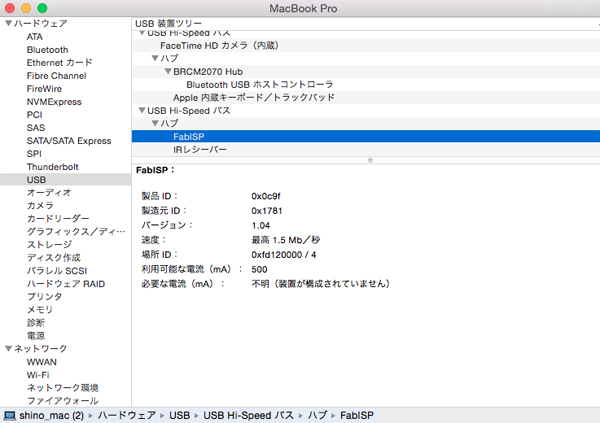This screenshot has width=600, height=423.
Task: Select グラフィックス/ディ… sidebar entry
Action: tap(76, 232)
